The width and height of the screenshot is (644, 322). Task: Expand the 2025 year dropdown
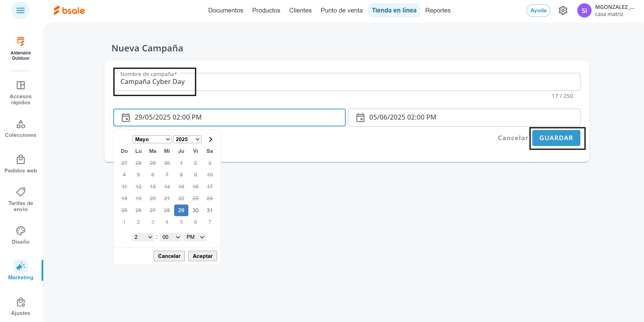click(187, 139)
